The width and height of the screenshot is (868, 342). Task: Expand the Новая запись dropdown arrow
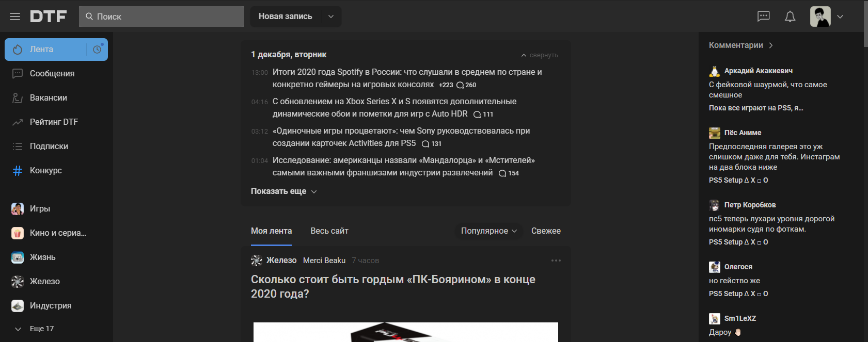331,17
